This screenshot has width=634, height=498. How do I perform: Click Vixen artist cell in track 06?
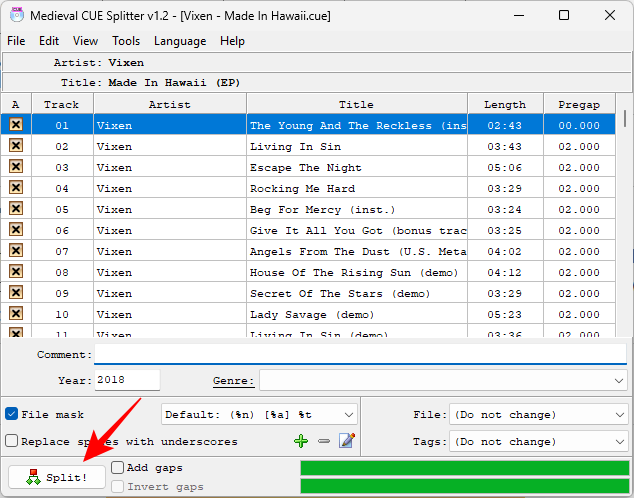point(170,230)
